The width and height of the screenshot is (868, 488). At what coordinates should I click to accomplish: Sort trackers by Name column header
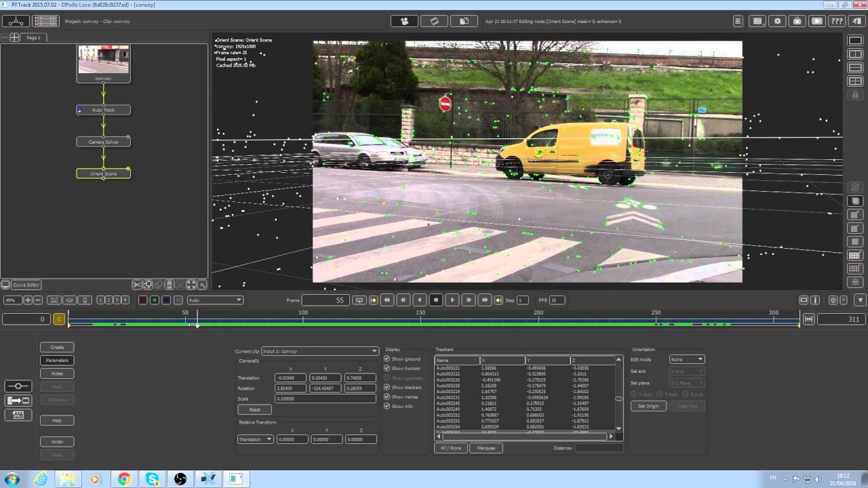457,360
